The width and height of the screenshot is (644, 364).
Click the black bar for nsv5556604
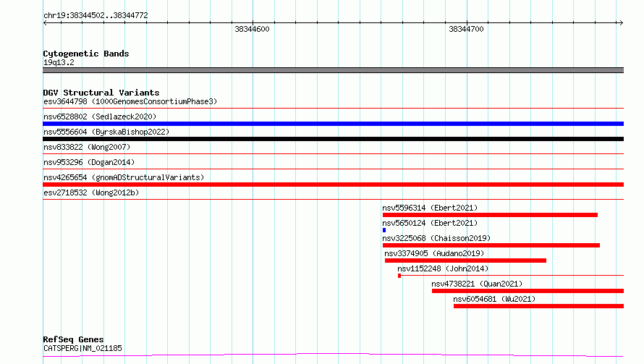tap(333, 139)
